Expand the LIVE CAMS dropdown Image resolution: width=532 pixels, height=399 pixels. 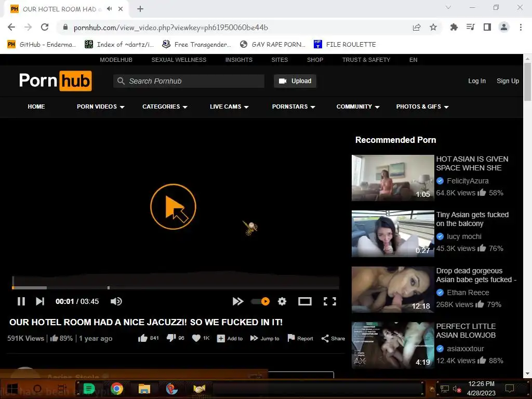point(229,107)
